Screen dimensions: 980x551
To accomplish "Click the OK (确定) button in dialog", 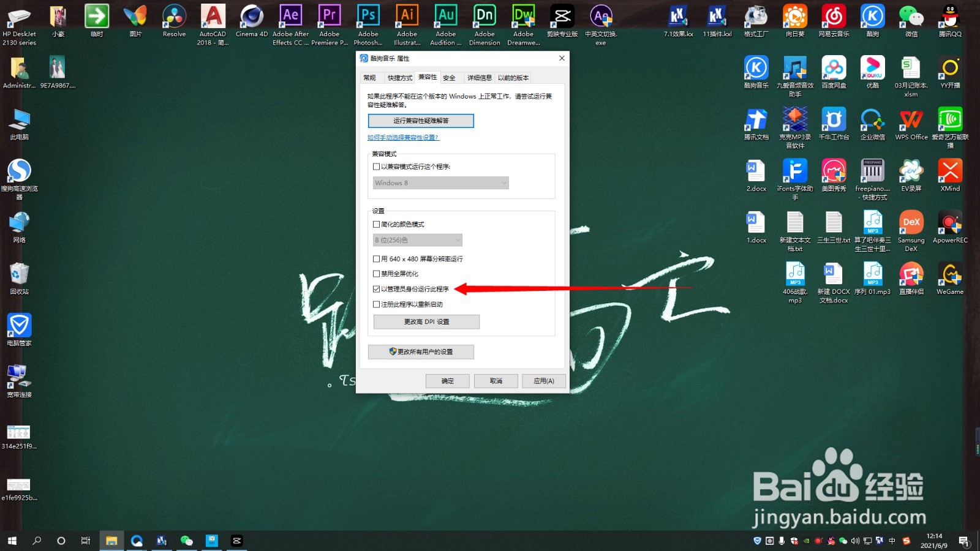I will point(448,381).
